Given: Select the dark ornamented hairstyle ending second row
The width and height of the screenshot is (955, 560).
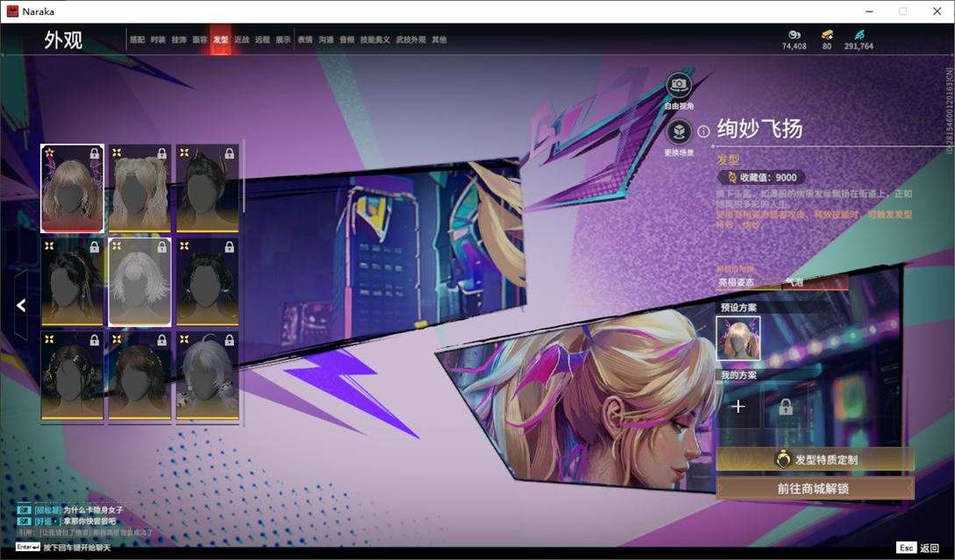Looking at the screenshot, I should [207, 282].
